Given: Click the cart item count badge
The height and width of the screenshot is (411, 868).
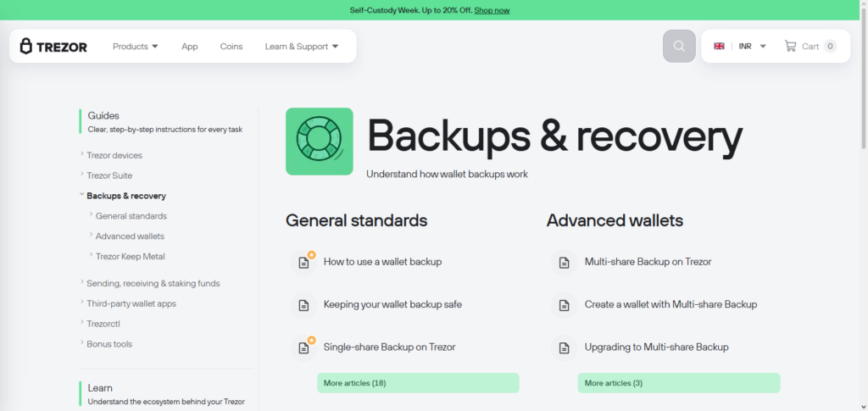Looking at the screenshot, I should 830,46.
